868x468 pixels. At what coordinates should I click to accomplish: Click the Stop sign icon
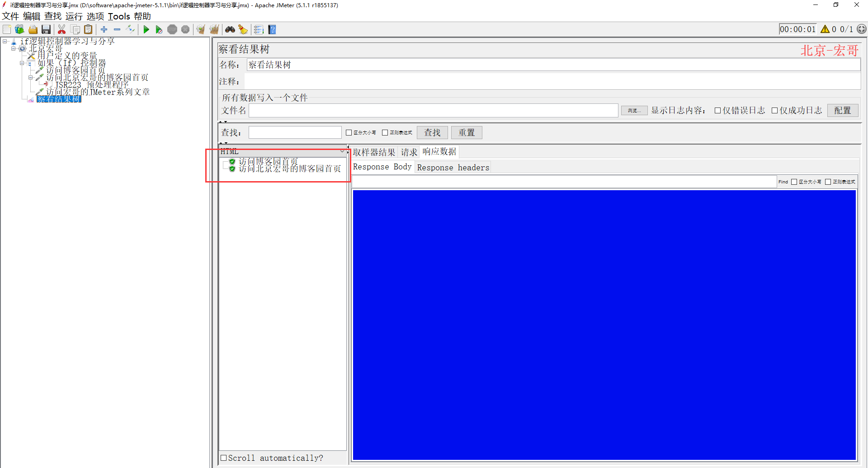tap(172, 29)
